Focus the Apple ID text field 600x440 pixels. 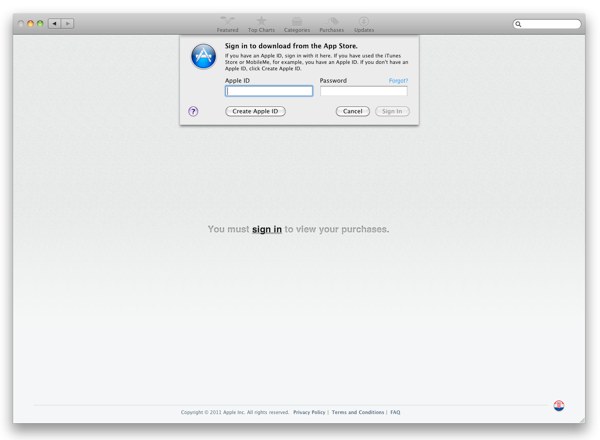[x=269, y=91]
